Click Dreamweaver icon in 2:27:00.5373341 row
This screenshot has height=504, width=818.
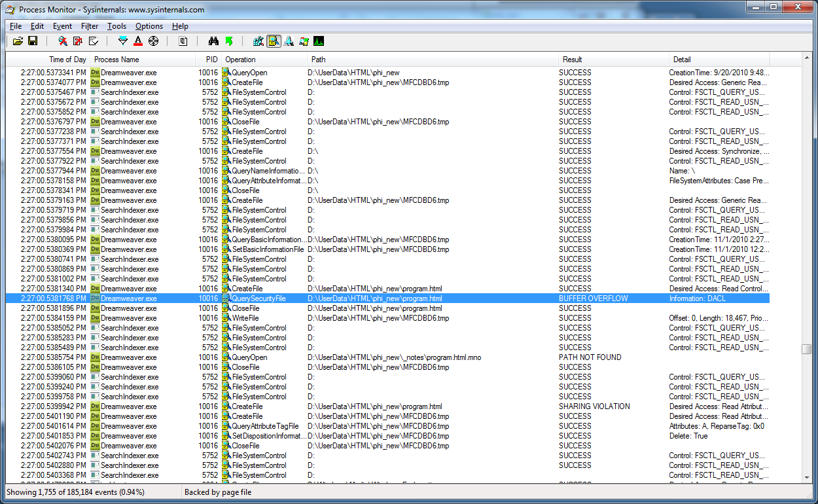coord(95,73)
